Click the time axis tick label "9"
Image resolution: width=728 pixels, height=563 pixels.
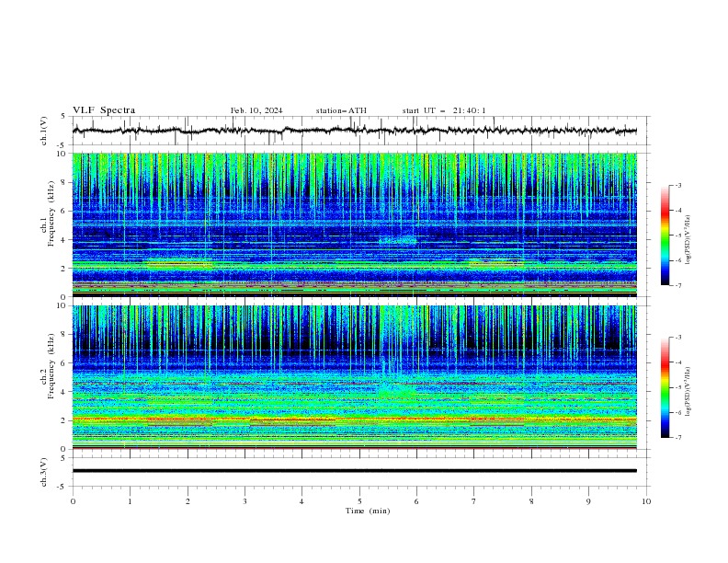pyautogui.click(x=588, y=501)
